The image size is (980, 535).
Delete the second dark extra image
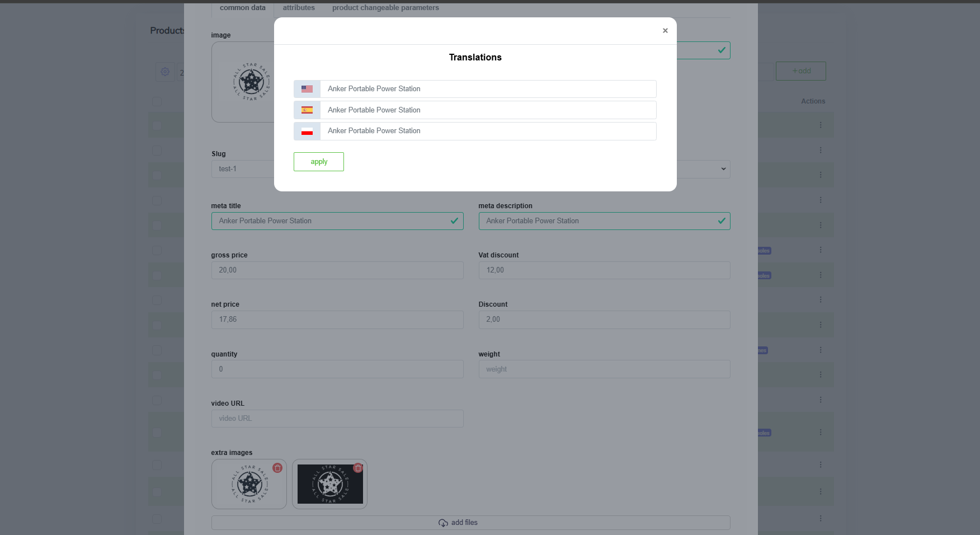(x=358, y=468)
